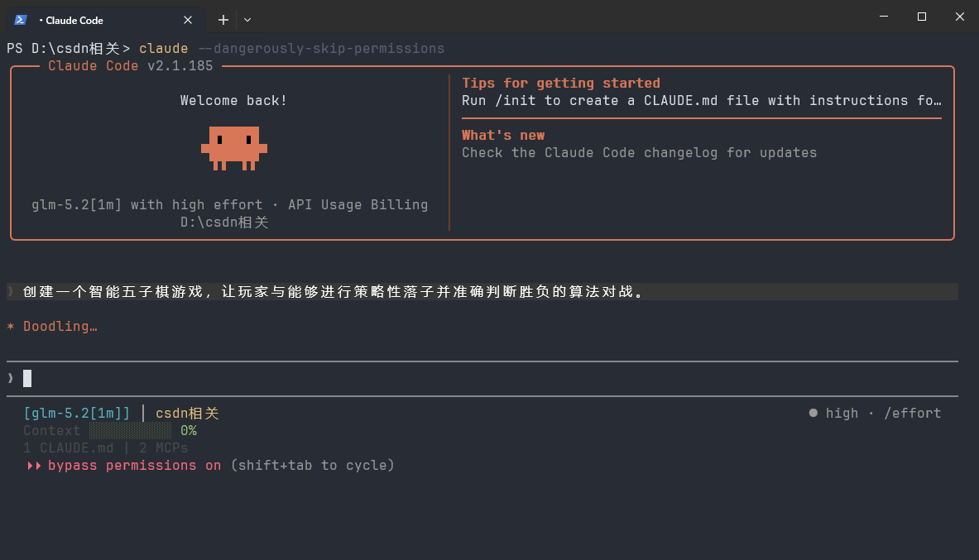
Task: Click the Claude pixel mascot image
Action: click(x=234, y=149)
